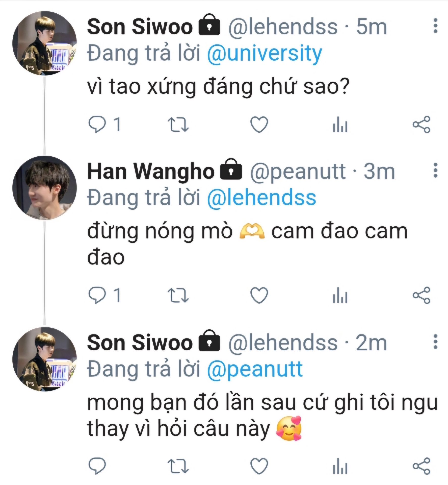The width and height of the screenshot is (448, 485).
Task: Open more options menu on Han Wangho's tweet
Action: click(x=435, y=171)
